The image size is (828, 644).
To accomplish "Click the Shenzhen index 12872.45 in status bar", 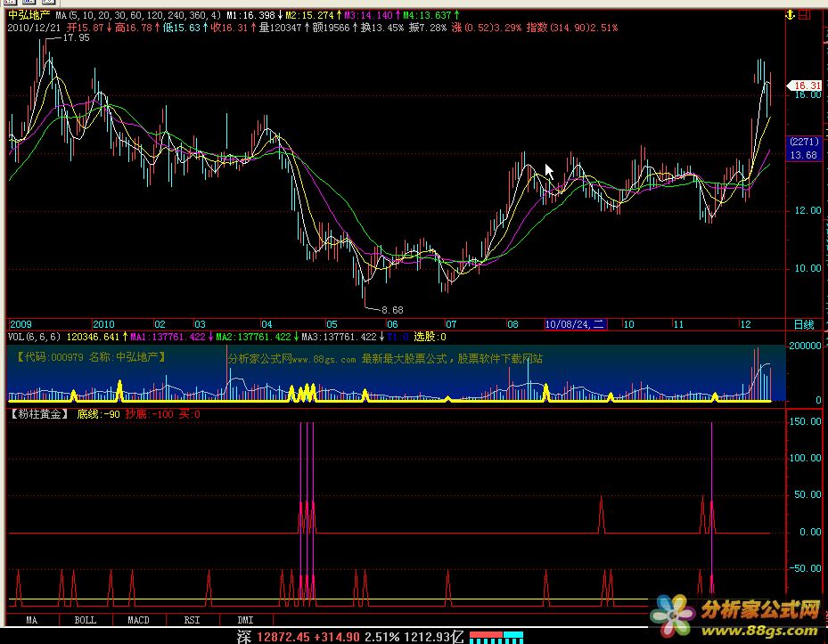I will tap(283, 637).
